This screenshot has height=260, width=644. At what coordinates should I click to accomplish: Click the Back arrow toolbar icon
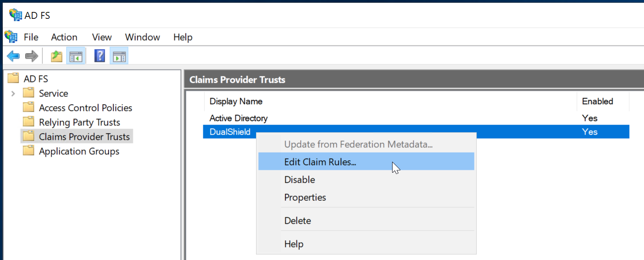(x=13, y=57)
